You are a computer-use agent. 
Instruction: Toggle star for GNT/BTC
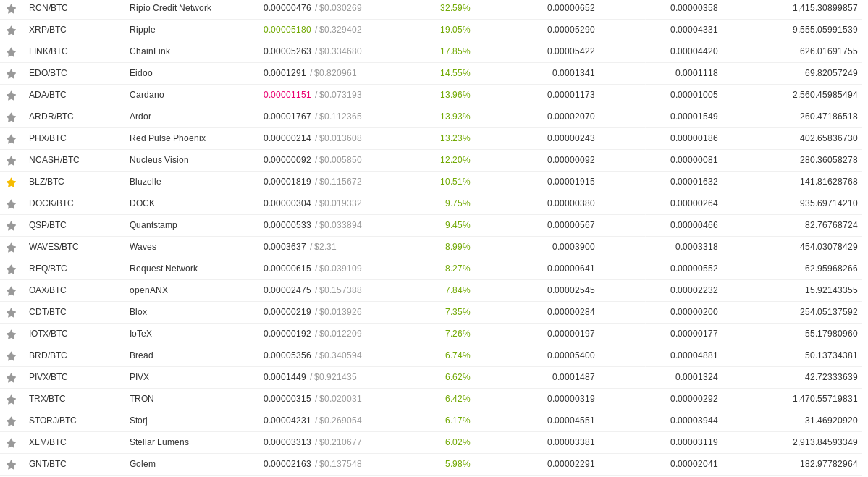pos(11,464)
